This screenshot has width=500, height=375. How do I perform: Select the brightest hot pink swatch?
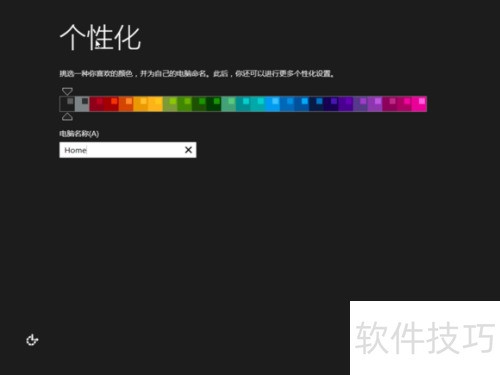click(x=419, y=104)
